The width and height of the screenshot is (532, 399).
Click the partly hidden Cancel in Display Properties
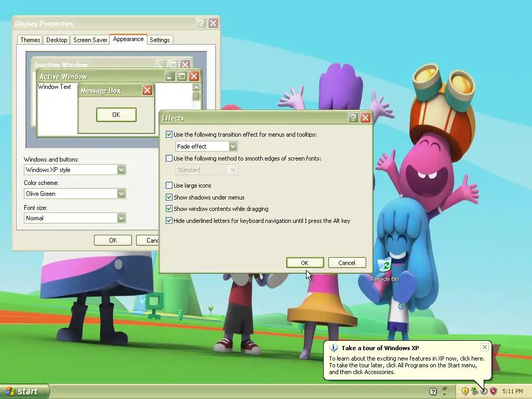[x=148, y=240]
